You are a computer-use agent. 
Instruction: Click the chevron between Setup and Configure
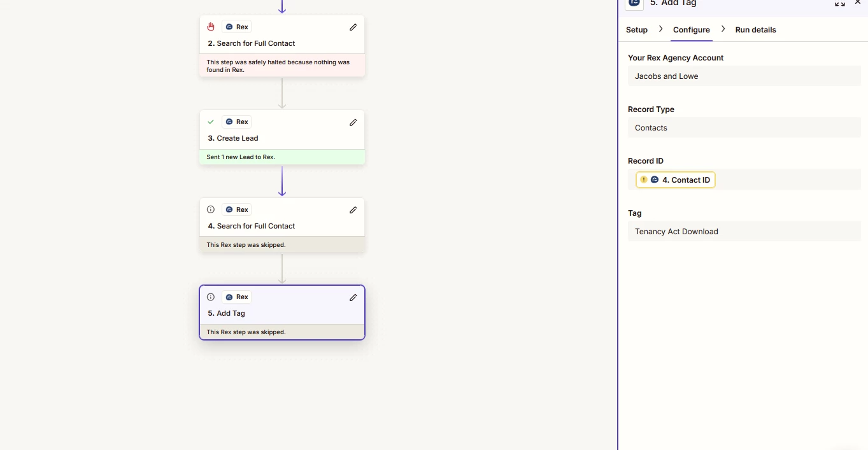click(x=660, y=29)
